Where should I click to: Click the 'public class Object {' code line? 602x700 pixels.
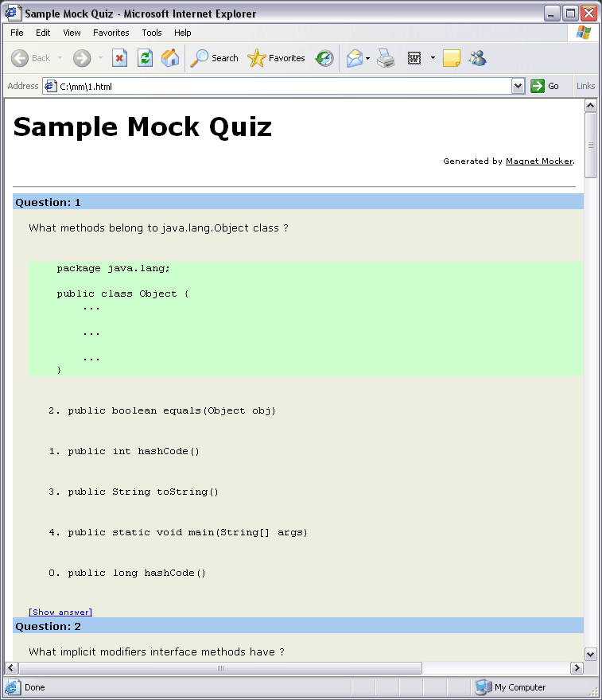[122, 294]
